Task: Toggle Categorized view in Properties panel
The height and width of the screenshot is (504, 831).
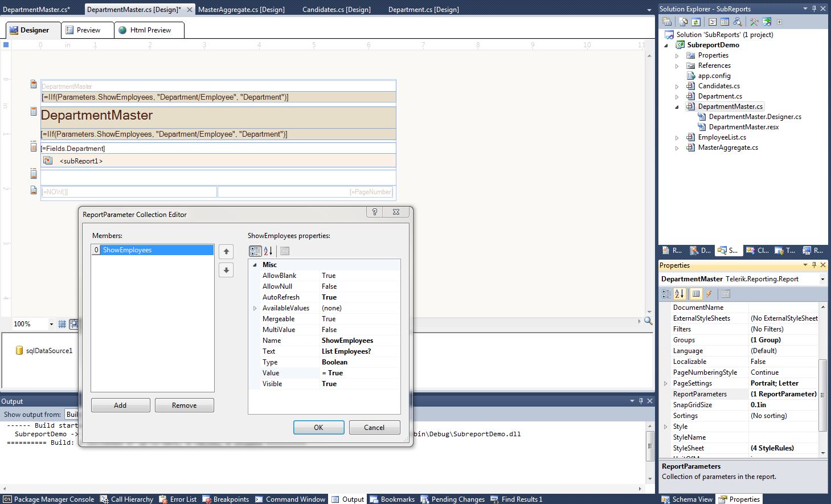Action: click(666, 294)
